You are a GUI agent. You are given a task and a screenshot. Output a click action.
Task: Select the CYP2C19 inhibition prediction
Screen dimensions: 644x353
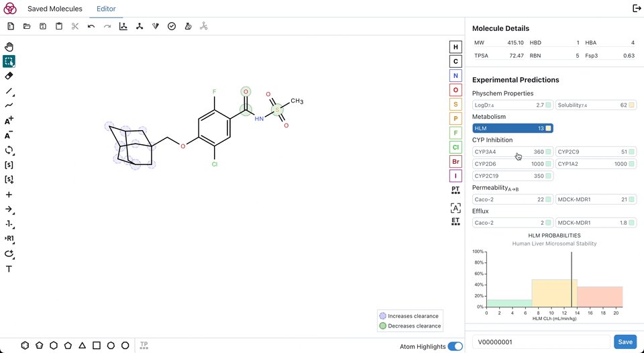point(513,176)
